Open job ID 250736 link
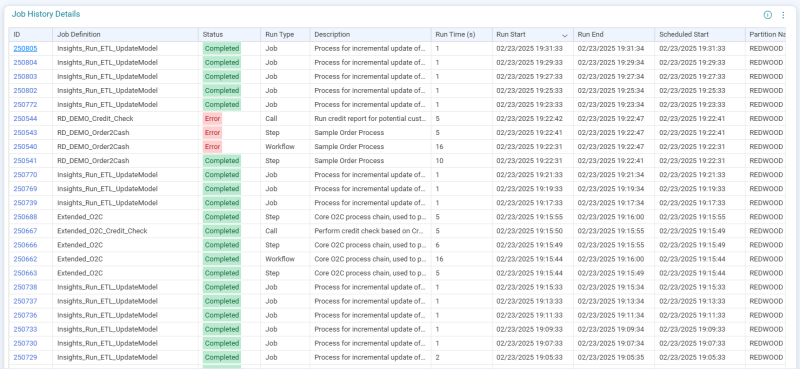 pyautogui.click(x=25, y=315)
